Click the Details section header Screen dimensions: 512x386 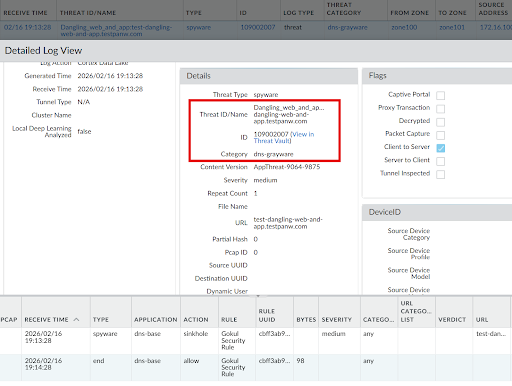[269, 76]
